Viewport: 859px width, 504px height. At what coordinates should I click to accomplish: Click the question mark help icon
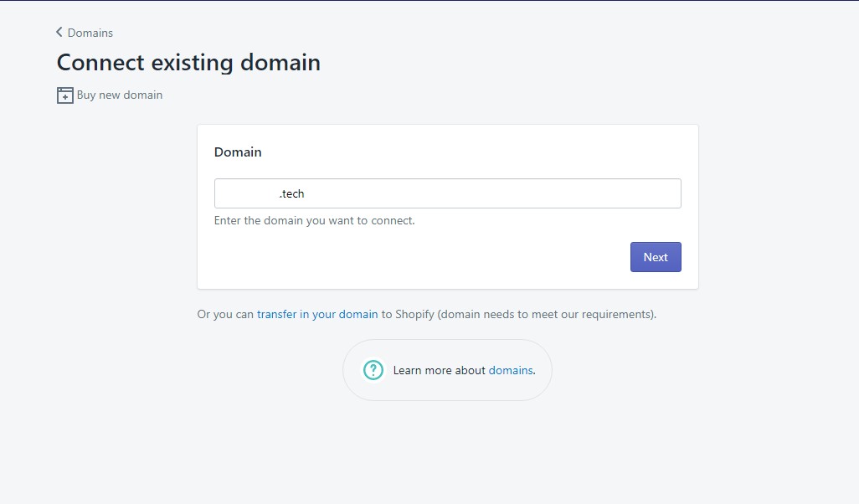[373, 370]
